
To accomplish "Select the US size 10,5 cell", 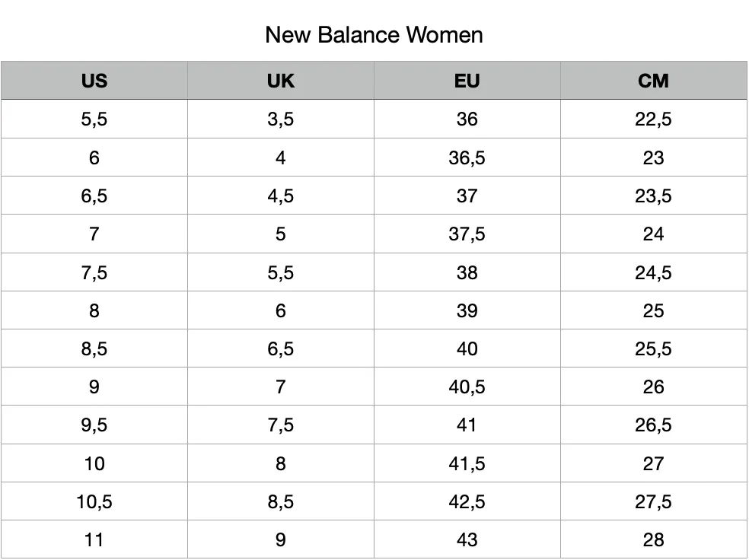I will [x=94, y=501].
